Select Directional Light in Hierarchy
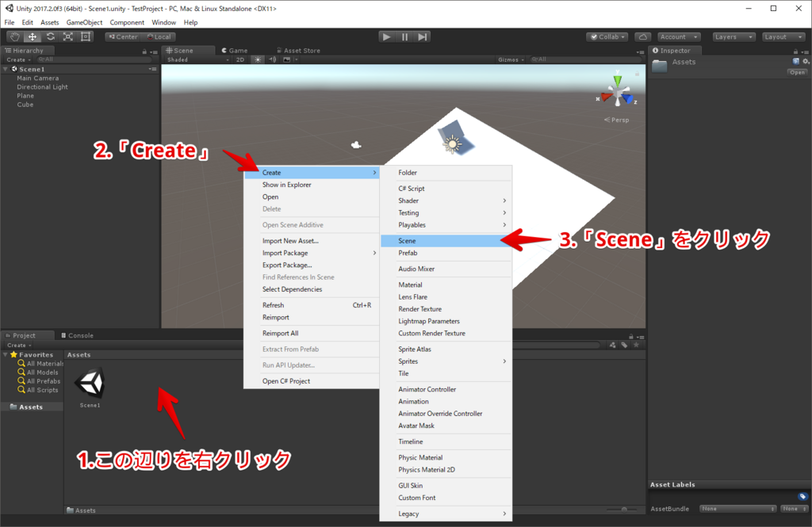The height and width of the screenshot is (527, 812). [42, 87]
